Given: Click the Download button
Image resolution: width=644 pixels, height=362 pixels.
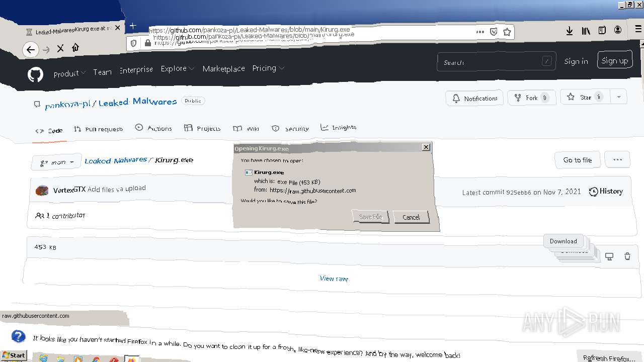Looking at the screenshot, I should (563, 241).
